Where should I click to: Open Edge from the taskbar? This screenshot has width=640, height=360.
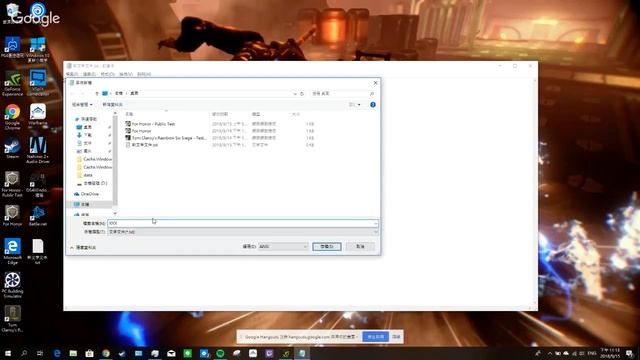57,353
